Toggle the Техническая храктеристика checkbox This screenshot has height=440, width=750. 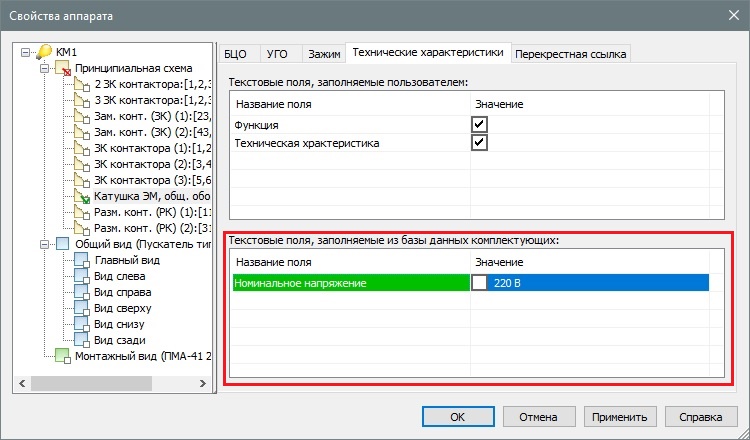pos(480,143)
